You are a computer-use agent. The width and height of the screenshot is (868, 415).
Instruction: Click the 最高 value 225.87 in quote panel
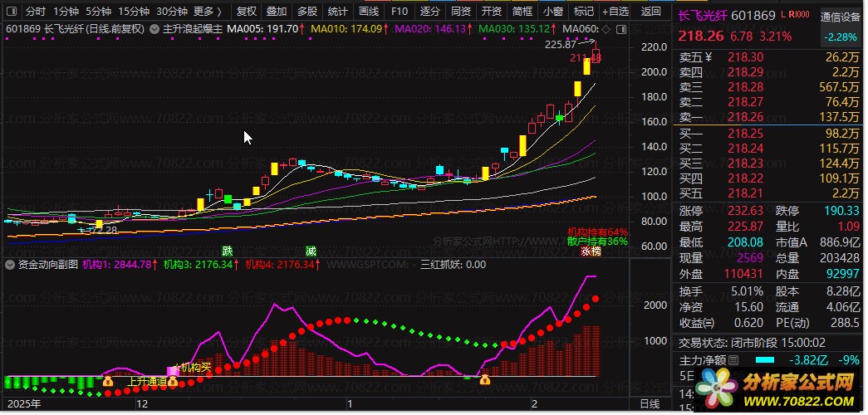(744, 227)
